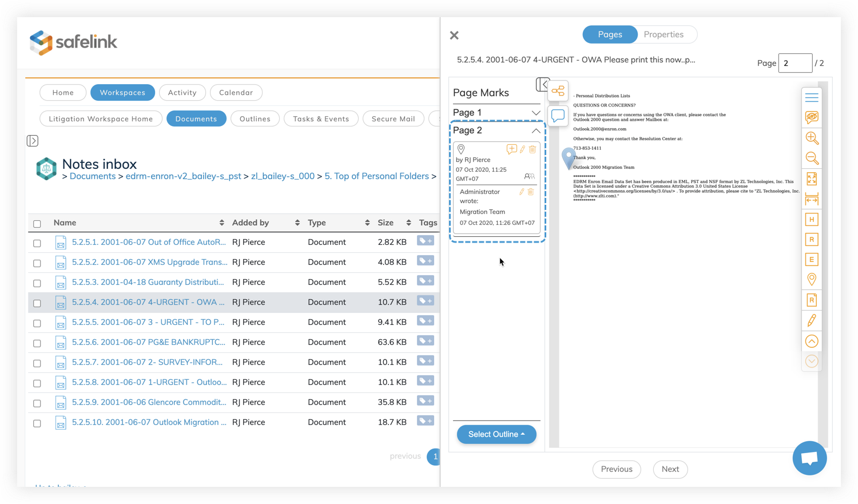Screen dimensions: 858x504
Task: Check the 5.2.5.3 Guaranty Distributi row checkbox
Action: [37, 283]
